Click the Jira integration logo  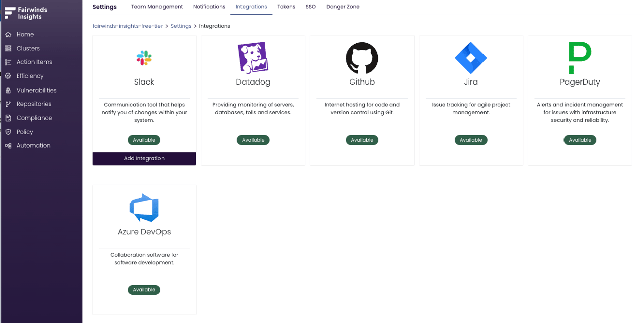[x=470, y=57]
